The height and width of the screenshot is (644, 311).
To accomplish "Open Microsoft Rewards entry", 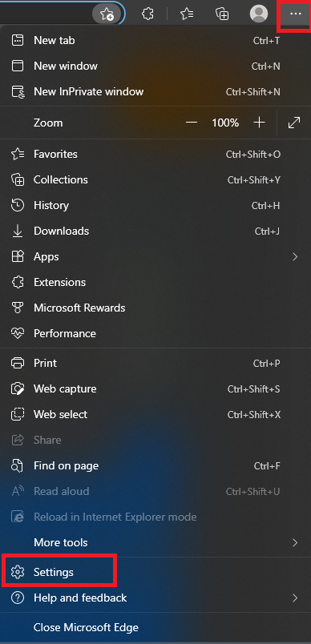I will (155, 308).
